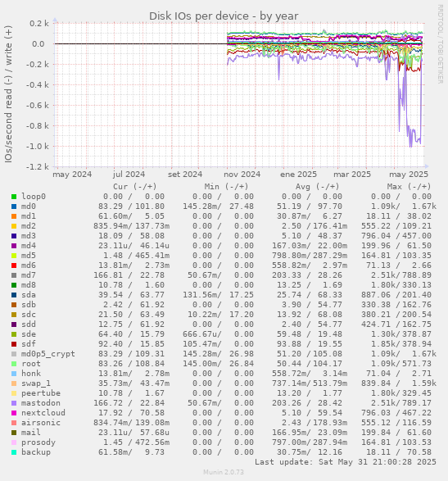Click the sdb brown legend swatch

point(14,305)
